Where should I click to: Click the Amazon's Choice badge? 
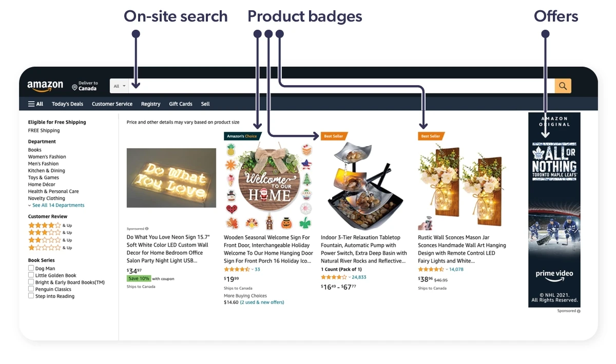[242, 136]
